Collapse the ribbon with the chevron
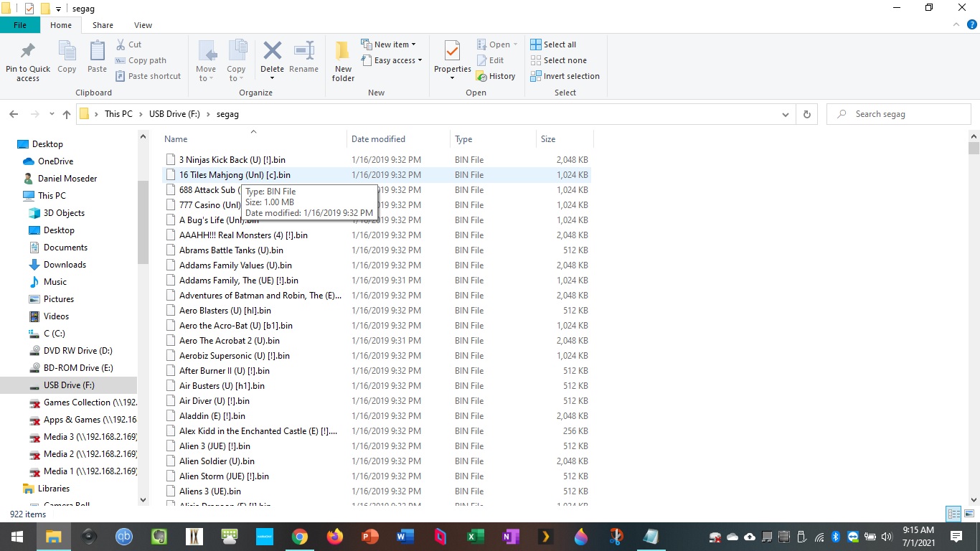The height and width of the screenshot is (551, 980). (x=958, y=24)
